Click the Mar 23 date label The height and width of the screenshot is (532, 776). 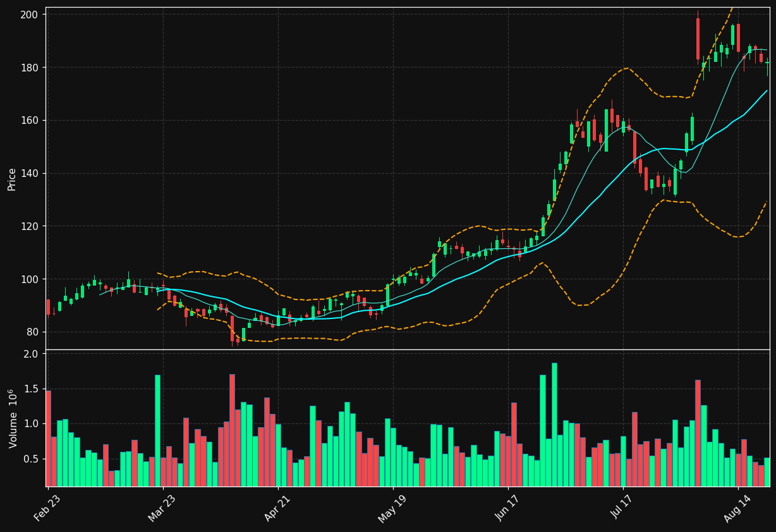(x=163, y=507)
